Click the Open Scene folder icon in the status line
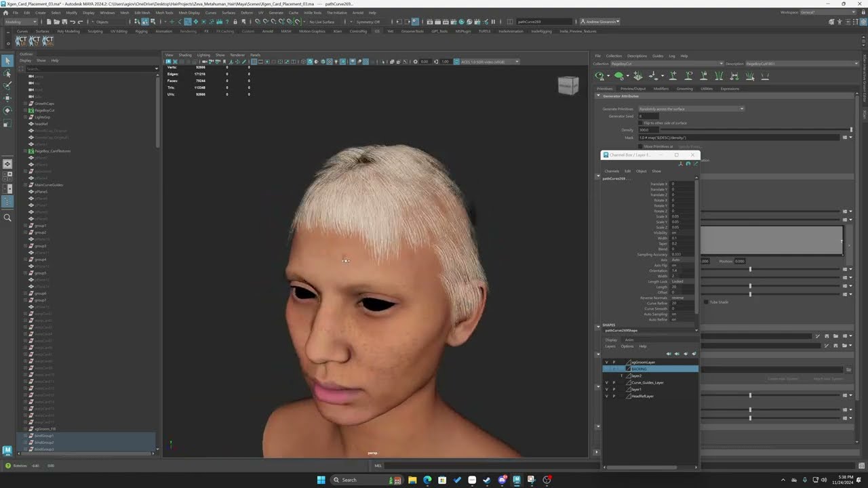The height and width of the screenshot is (488, 868). click(57, 22)
